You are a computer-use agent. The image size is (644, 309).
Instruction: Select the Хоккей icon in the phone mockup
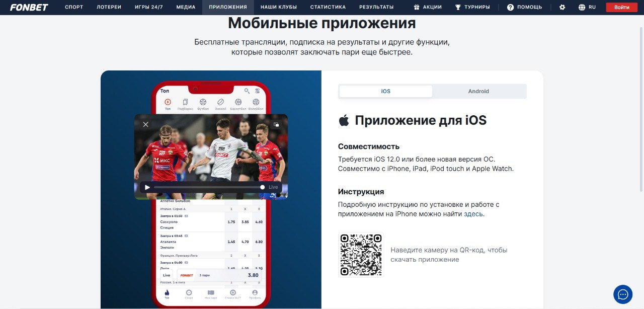[220, 104]
